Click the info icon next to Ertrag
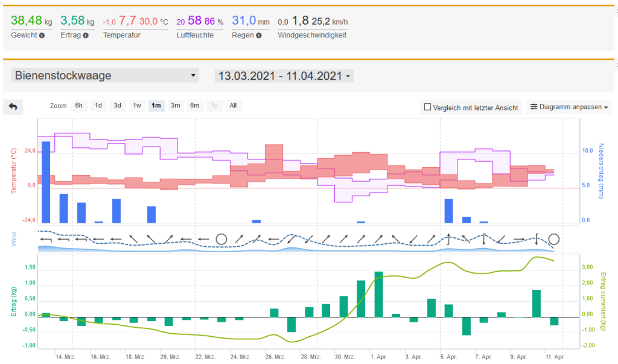The width and height of the screenshot is (618, 364). coord(86,36)
